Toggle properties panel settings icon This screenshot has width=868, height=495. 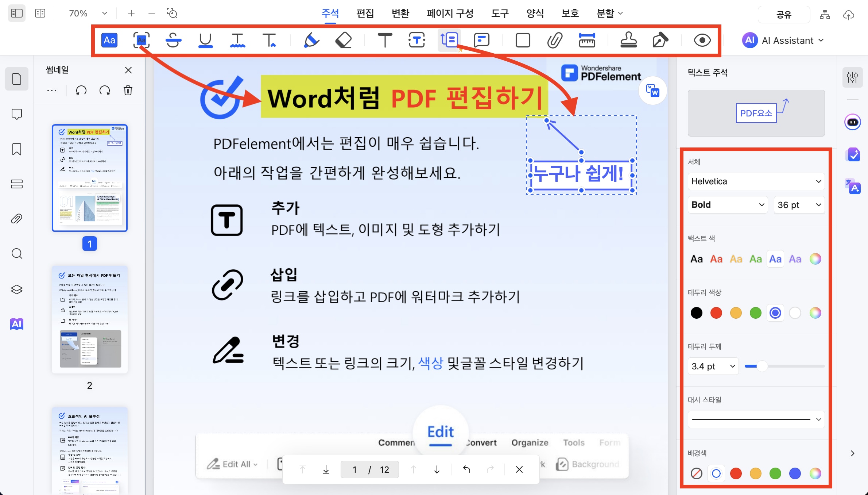pos(852,77)
